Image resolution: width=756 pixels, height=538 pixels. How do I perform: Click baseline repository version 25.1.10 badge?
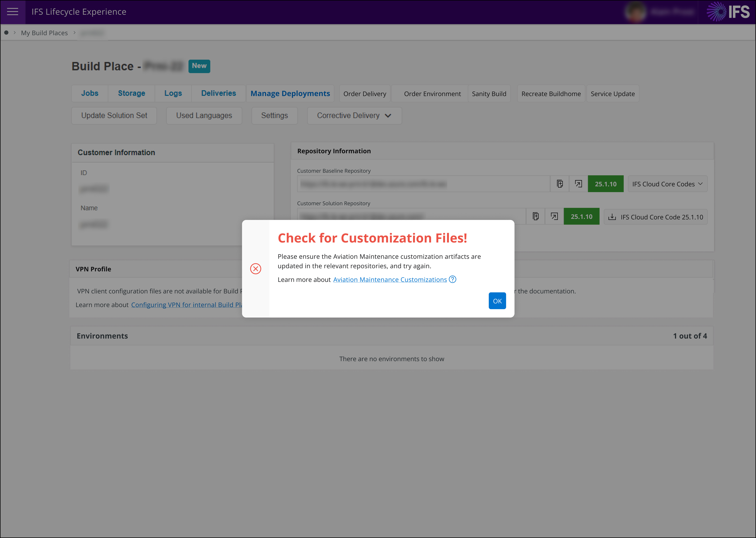click(606, 184)
